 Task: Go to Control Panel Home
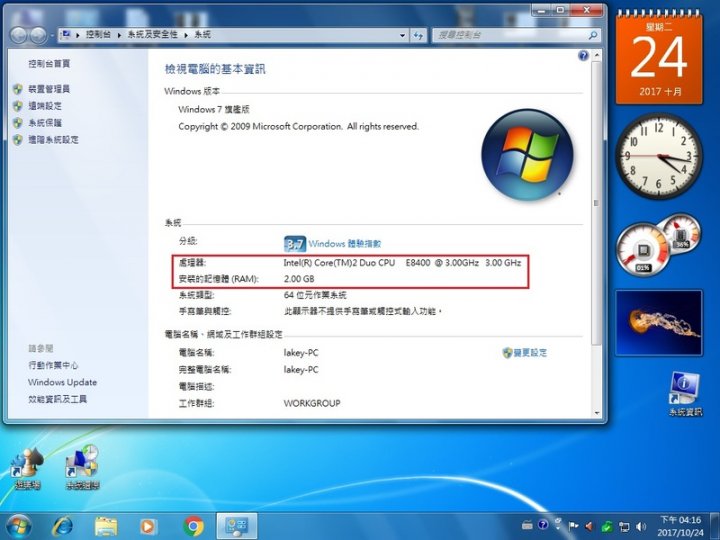click(49, 64)
